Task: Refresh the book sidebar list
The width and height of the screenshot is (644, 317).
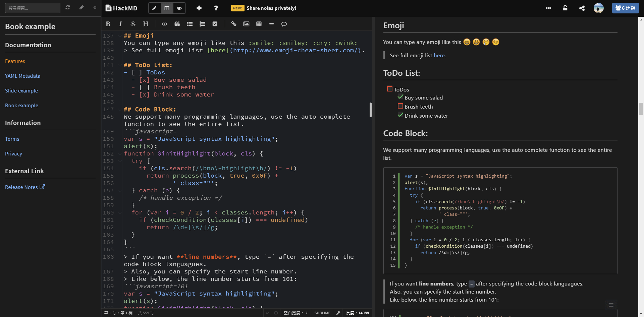Action: (68, 7)
